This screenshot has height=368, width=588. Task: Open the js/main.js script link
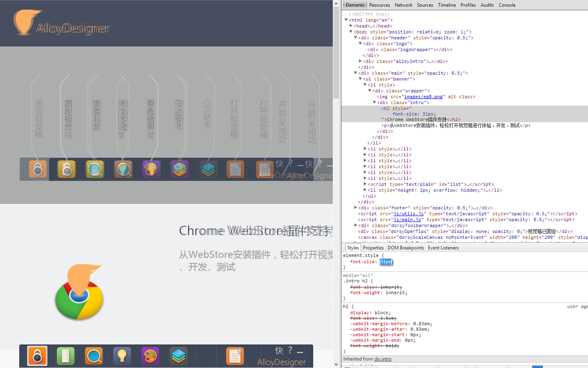tap(407, 220)
